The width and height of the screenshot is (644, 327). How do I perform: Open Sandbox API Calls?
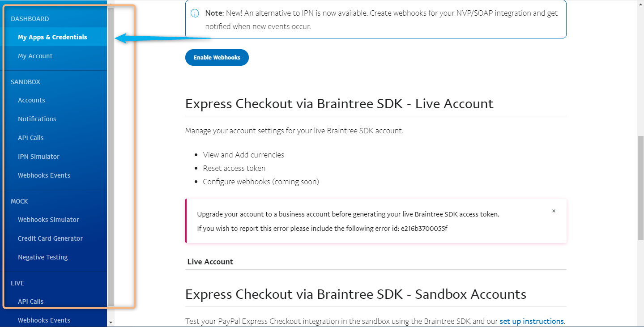[31, 138]
